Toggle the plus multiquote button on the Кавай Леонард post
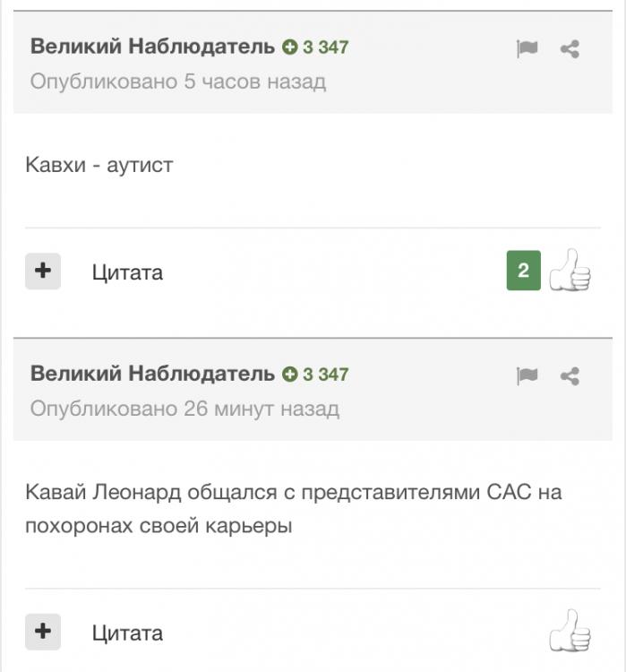This screenshot has height=672, width=626. click(42, 632)
